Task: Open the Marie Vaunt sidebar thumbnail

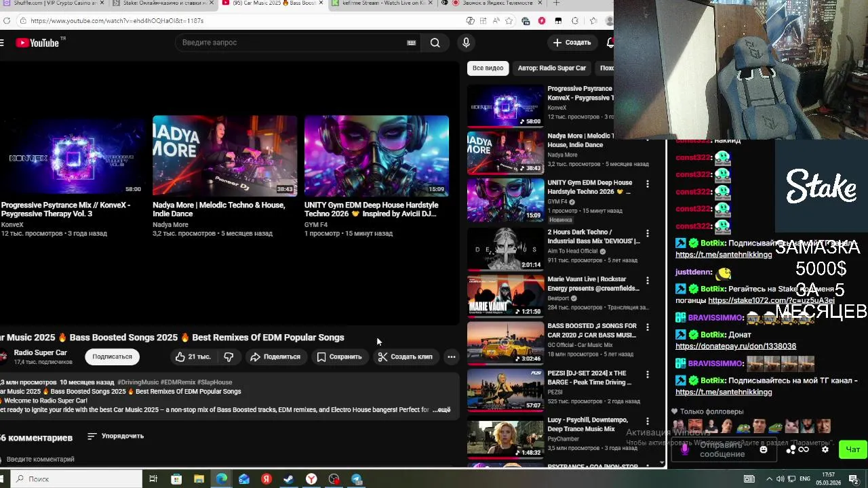Action: pos(505,296)
